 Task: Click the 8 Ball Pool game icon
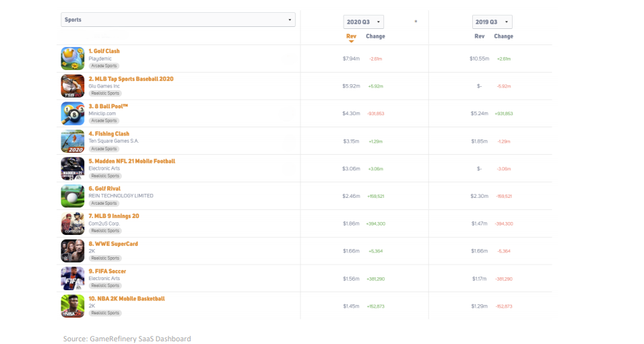(x=73, y=114)
